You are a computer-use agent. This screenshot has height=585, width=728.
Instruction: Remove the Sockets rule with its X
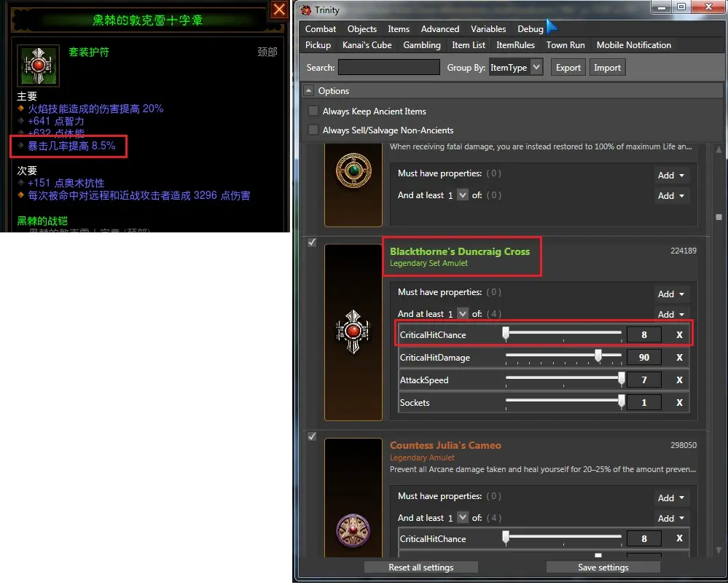679,403
